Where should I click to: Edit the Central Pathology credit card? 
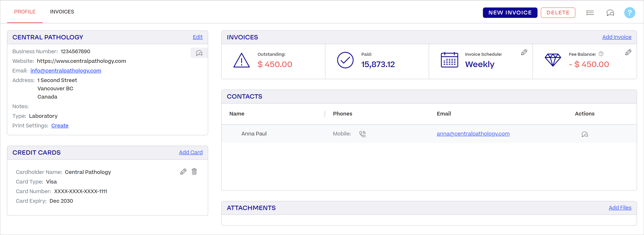pyautogui.click(x=183, y=172)
